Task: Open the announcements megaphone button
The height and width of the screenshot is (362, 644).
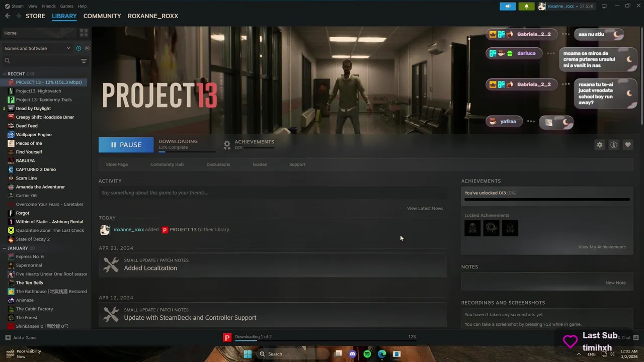Action: pyautogui.click(x=508, y=6)
